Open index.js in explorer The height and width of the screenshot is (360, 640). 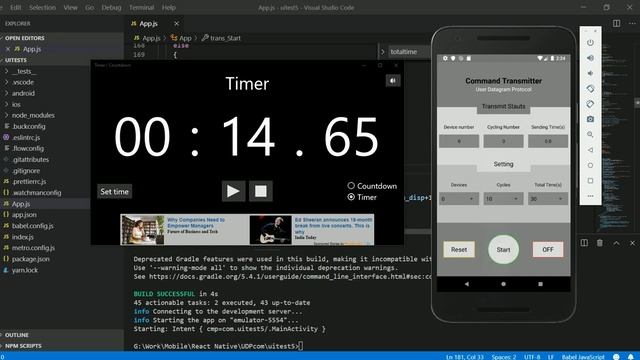point(22,237)
